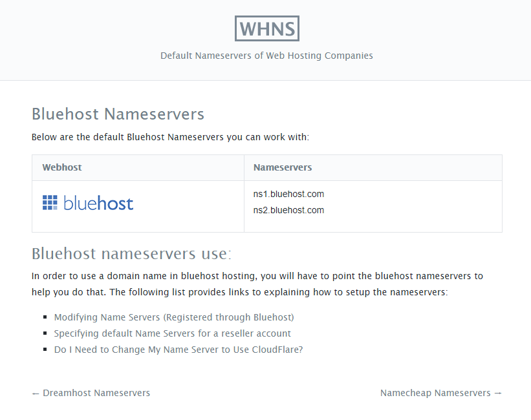Click the Bluehost Nameservers heading

coord(118,114)
